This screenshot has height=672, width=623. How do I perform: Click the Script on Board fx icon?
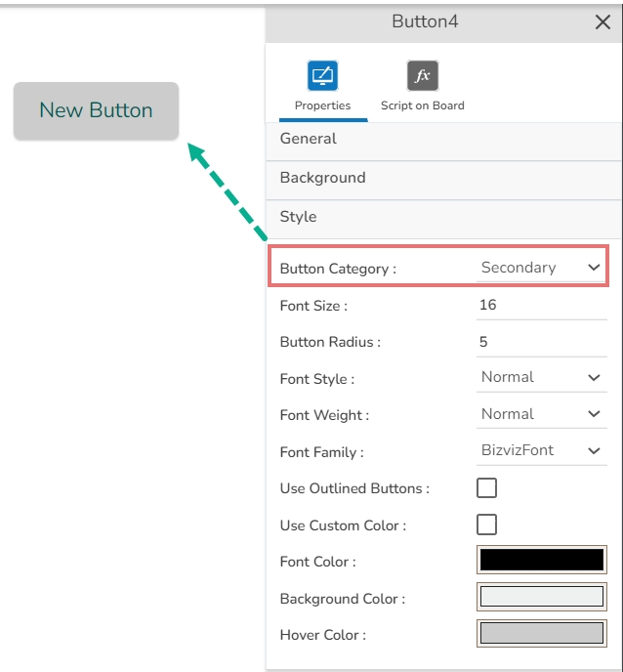[x=422, y=75]
